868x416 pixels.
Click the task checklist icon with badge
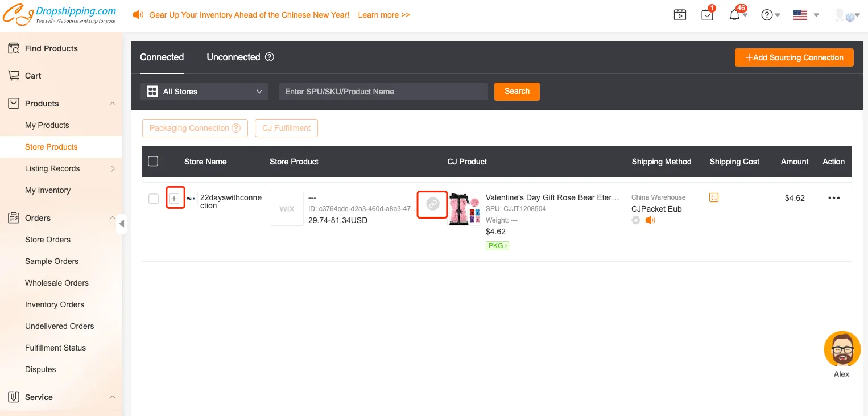coord(707,15)
